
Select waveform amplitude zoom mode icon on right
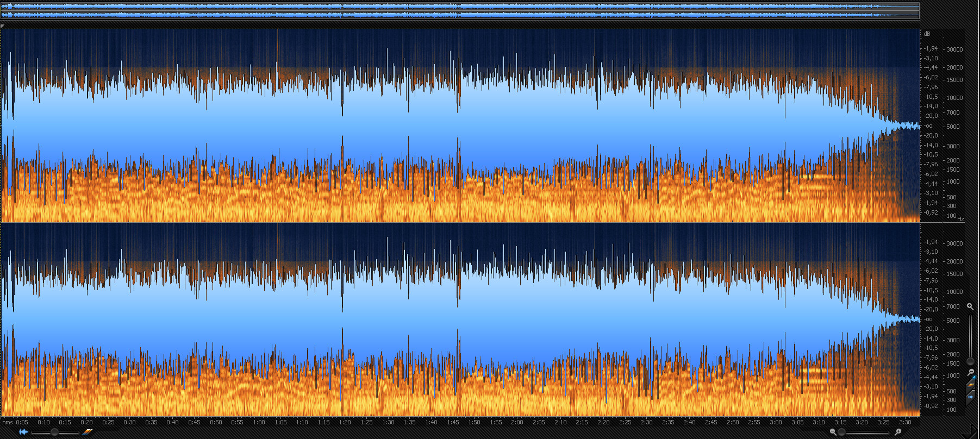tap(970, 397)
